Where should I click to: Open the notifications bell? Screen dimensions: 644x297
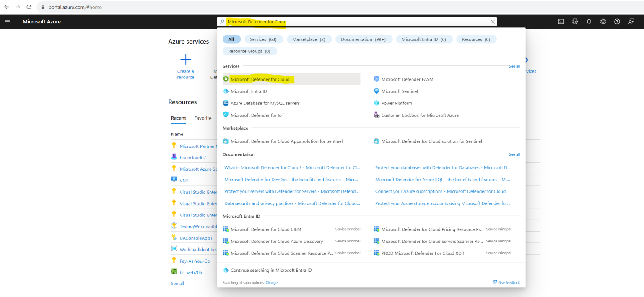point(589,21)
